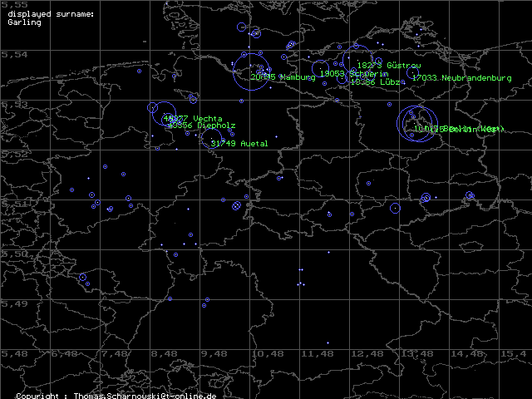Click the 49377 Vechta label

click(x=193, y=119)
